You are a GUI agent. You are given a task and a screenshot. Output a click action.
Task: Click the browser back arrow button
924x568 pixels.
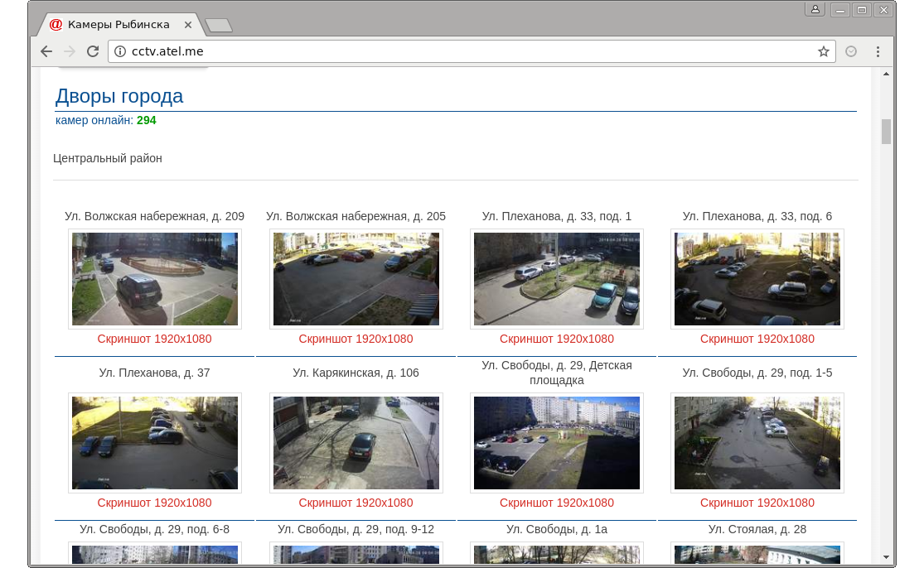coord(46,51)
